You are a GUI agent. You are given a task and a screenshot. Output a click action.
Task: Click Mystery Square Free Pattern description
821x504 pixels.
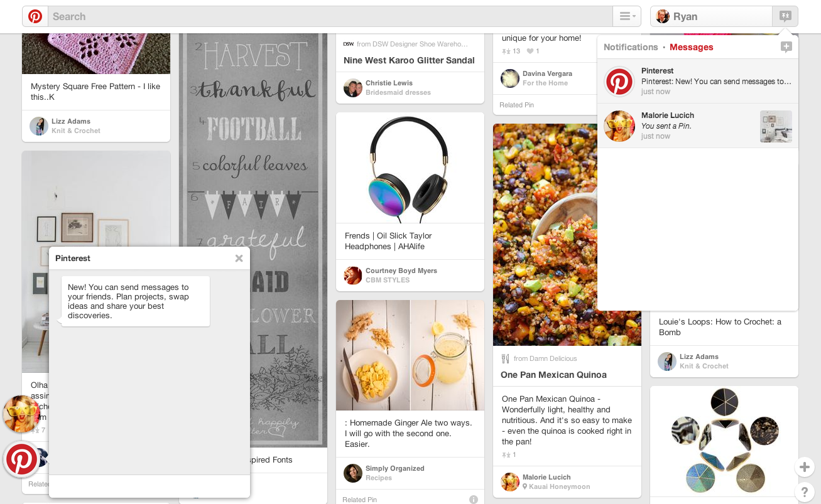tap(95, 92)
